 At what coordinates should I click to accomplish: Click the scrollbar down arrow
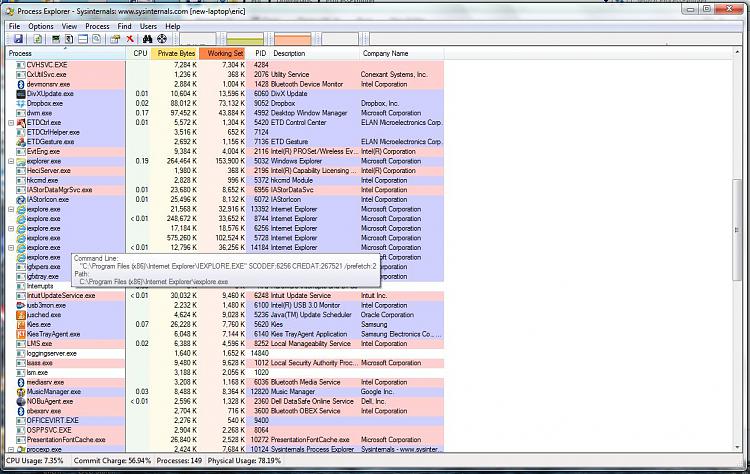737,447
